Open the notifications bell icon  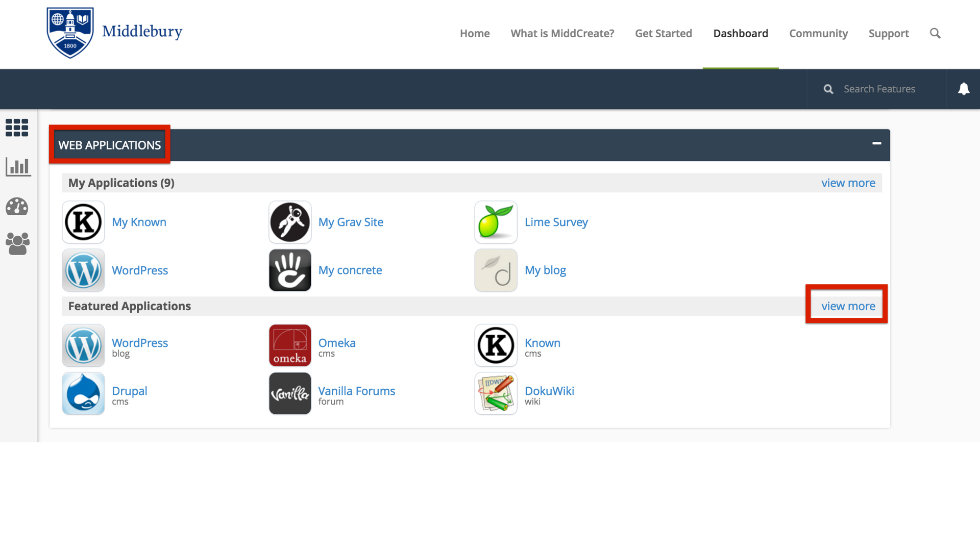pyautogui.click(x=963, y=89)
